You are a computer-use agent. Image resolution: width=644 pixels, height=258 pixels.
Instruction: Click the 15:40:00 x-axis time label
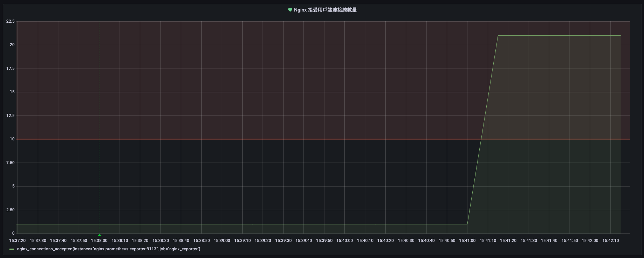(x=344, y=241)
